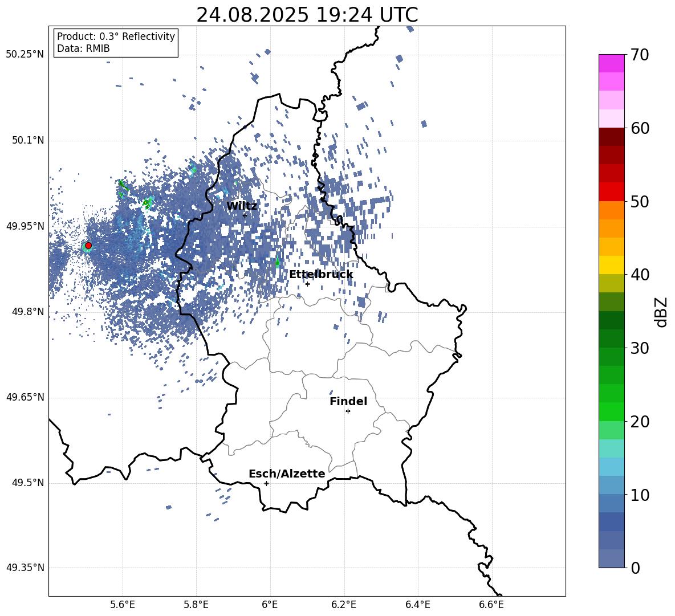Viewport: 675px width, 616px height.
Task: Click the colorbar value 60
Action: click(x=640, y=128)
